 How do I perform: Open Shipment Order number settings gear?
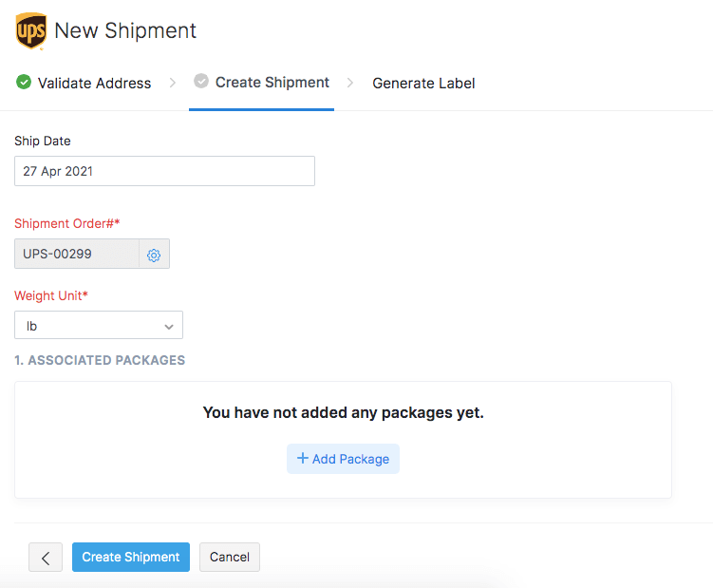tap(154, 255)
